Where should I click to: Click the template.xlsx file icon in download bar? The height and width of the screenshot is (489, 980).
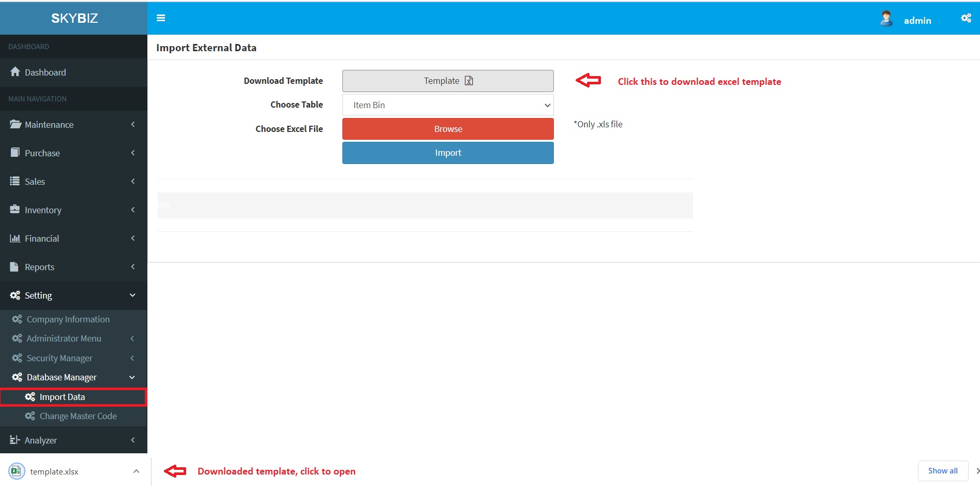point(17,471)
